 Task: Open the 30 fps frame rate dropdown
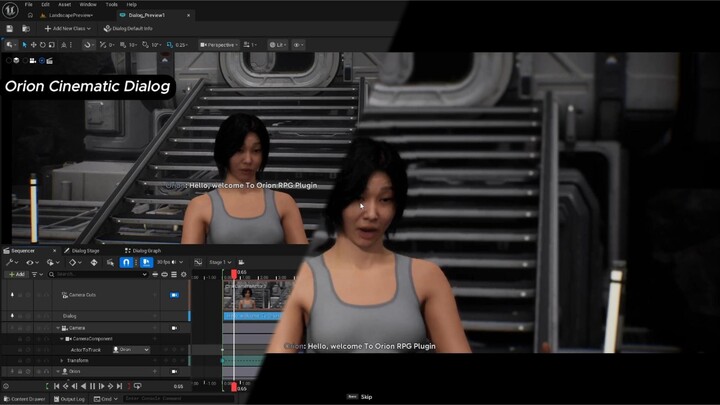point(170,262)
